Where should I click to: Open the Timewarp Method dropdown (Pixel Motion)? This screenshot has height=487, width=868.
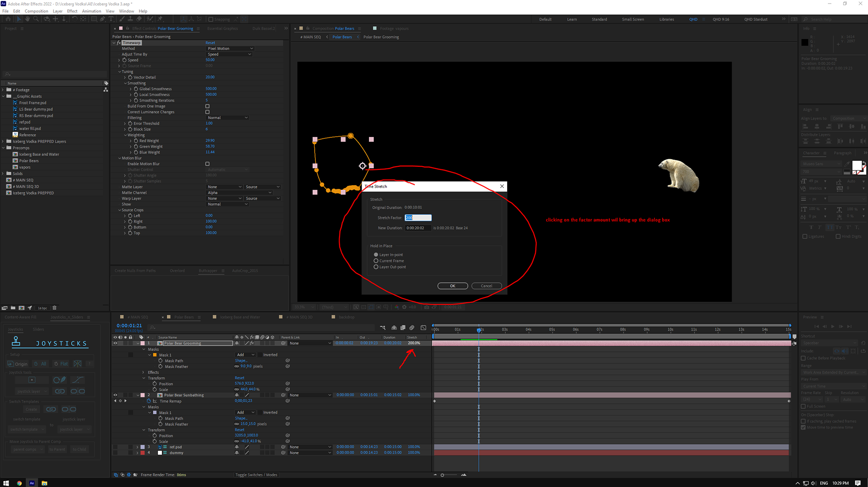point(230,48)
